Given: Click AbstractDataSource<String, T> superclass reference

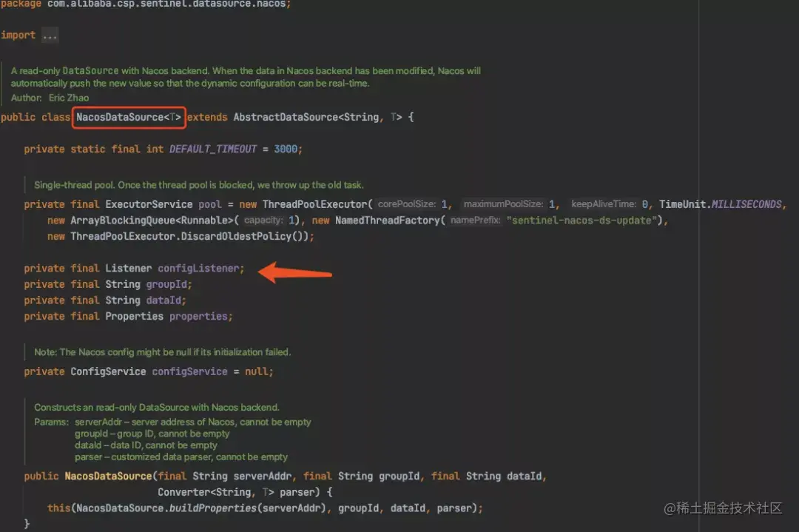Looking at the screenshot, I should (x=317, y=117).
